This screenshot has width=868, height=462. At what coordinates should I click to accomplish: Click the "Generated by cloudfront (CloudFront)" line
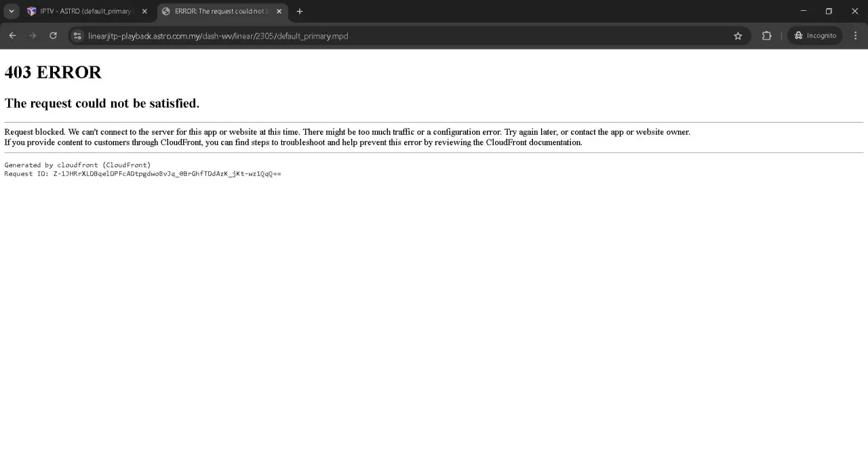77,165
